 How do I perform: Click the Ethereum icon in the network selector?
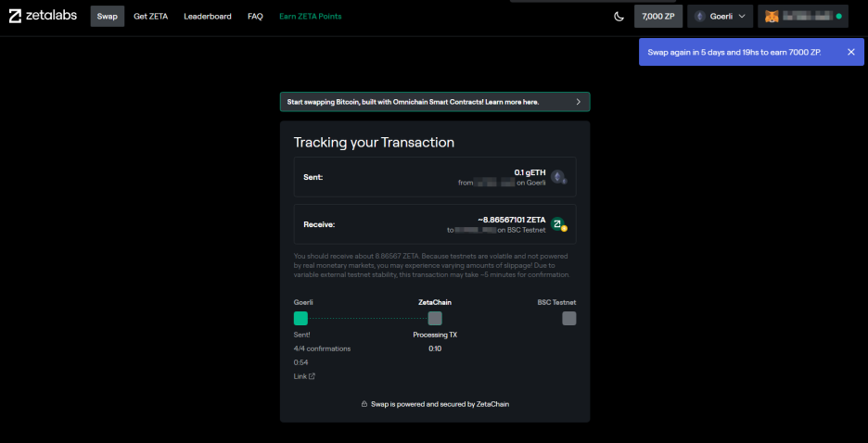700,17
